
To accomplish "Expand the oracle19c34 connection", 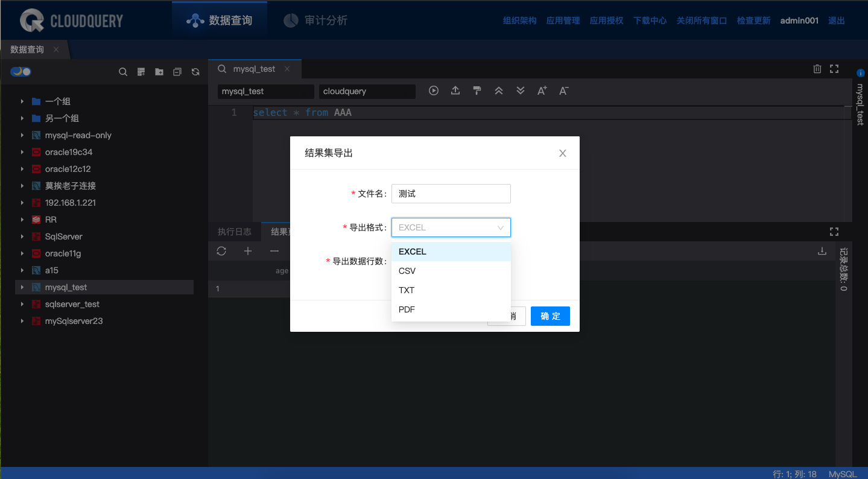I will pos(22,152).
